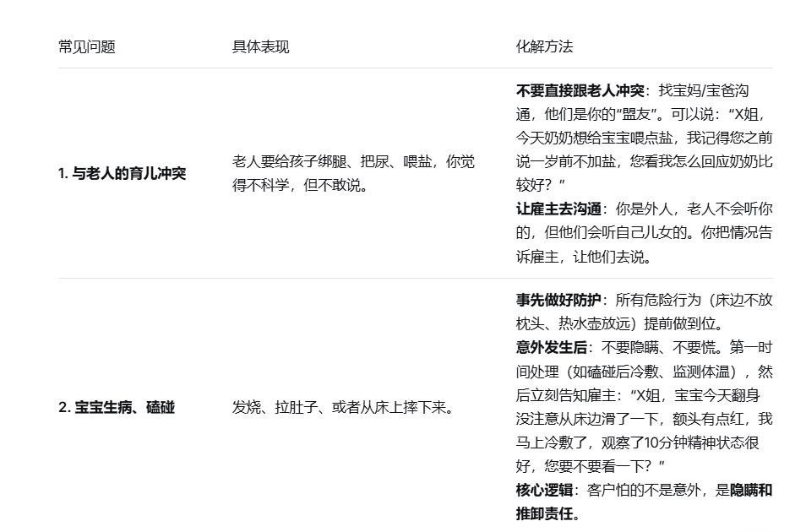Click the 化解方法 column header
Screen dimensions: 806x532
[x=544, y=46]
